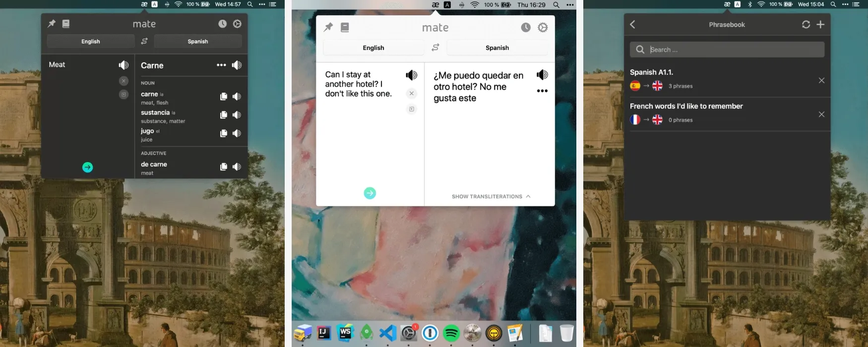Pin the dark Meat translation window
This screenshot has height=347, width=868.
52,24
